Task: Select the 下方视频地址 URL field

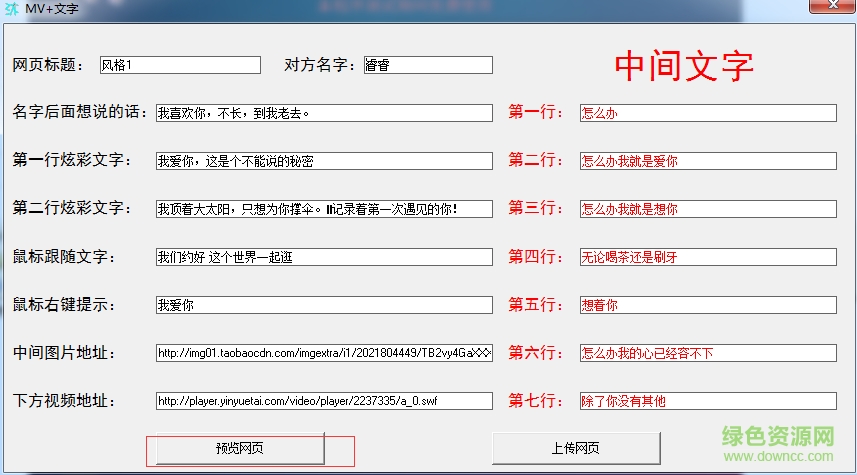Action: point(324,401)
